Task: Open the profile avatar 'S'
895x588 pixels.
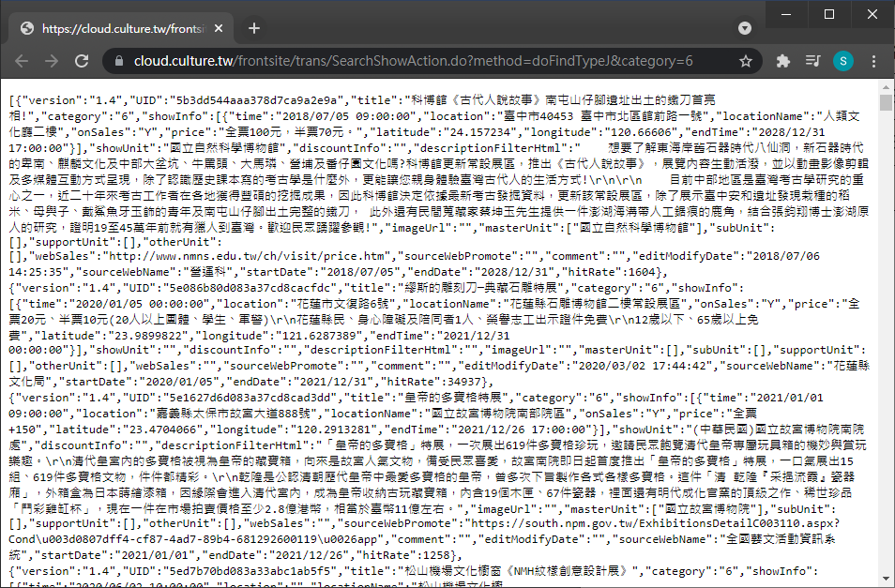Action: (x=843, y=61)
